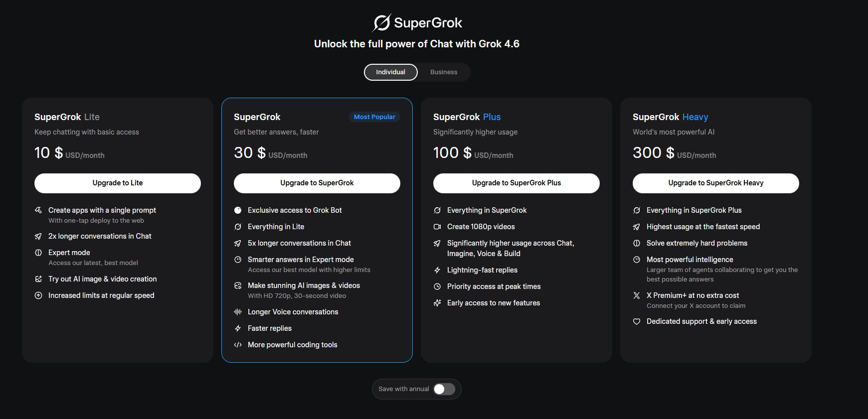The width and height of the screenshot is (868, 419).
Task: Click rocket icon beside Significantly higher usage across Chat
Action: pyautogui.click(x=437, y=243)
